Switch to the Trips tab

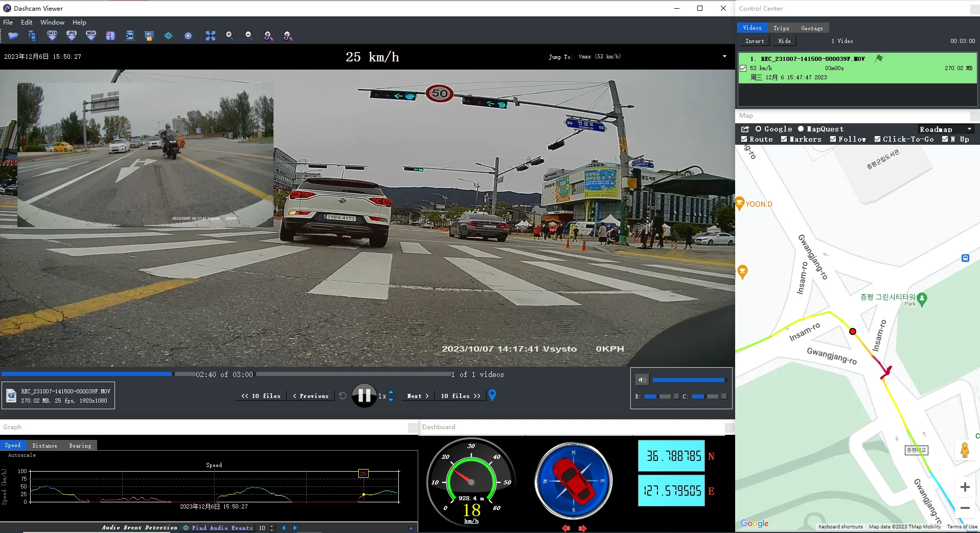click(x=781, y=28)
